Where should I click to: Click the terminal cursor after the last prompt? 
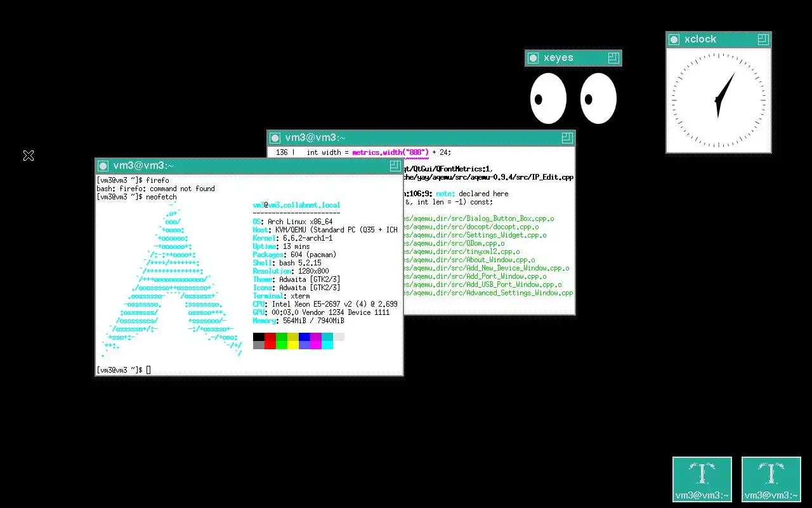[x=148, y=370]
